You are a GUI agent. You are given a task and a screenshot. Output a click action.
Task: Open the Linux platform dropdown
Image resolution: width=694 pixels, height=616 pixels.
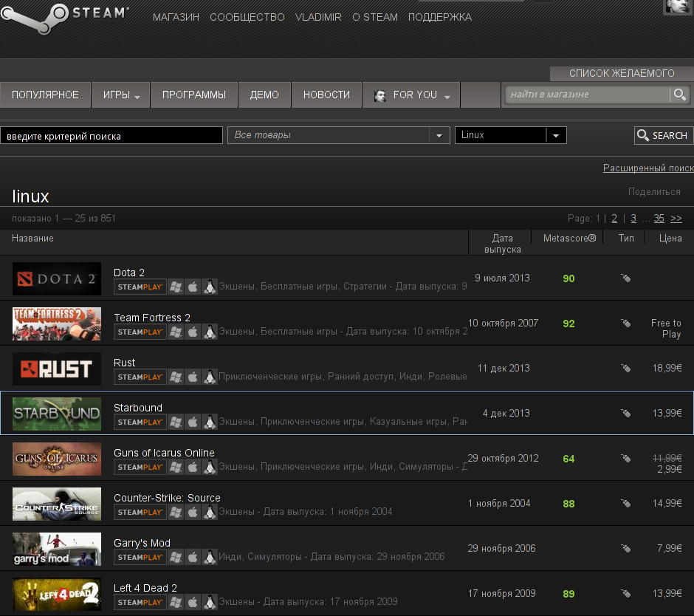(x=511, y=135)
